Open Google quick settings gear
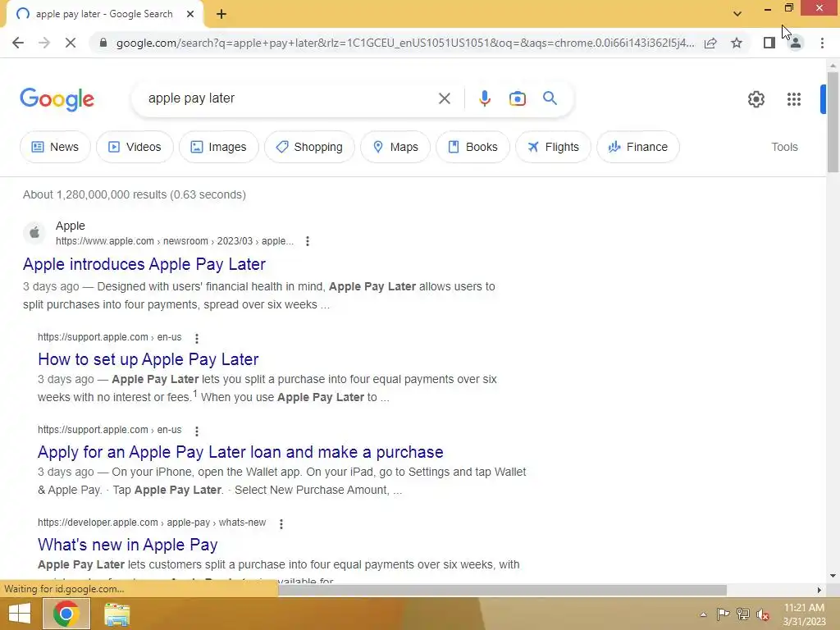This screenshot has height=630, width=840. pyautogui.click(x=756, y=99)
